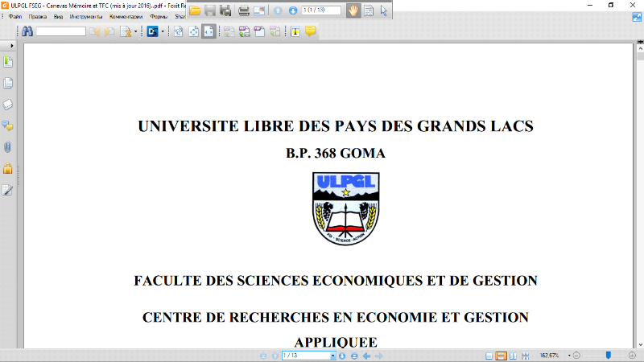The image size is (644, 362).
Task: Click the zoom slider handle
Action: pyautogui.click(x=609, y=356)
